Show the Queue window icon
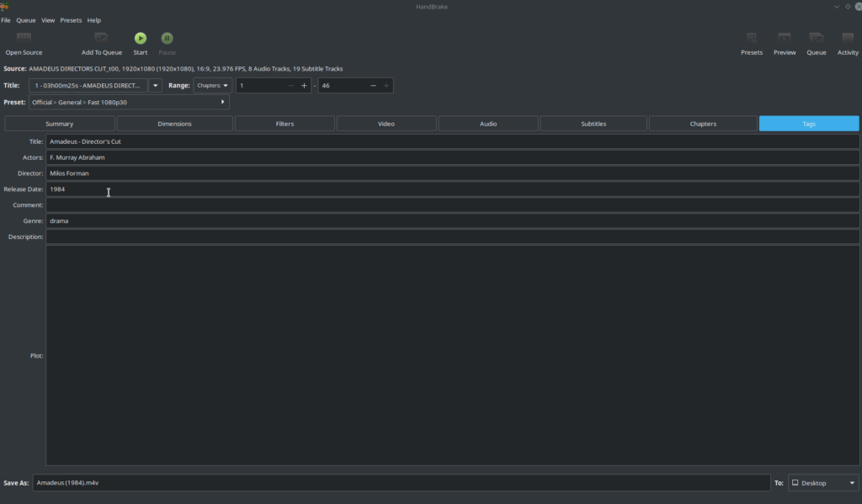Viewport: 862px width, 504px height. [817, 38]
